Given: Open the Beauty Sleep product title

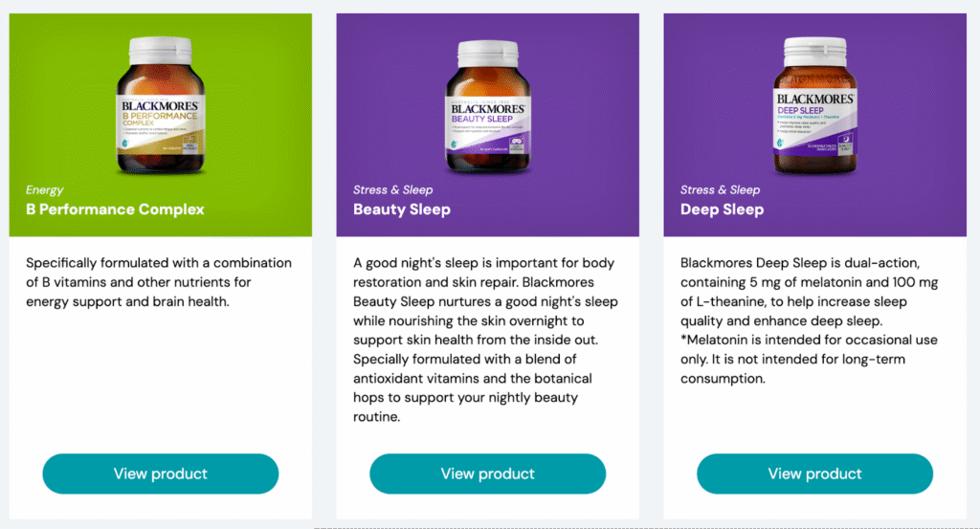Looking at the screenshot, I should (x=402, y=209).
